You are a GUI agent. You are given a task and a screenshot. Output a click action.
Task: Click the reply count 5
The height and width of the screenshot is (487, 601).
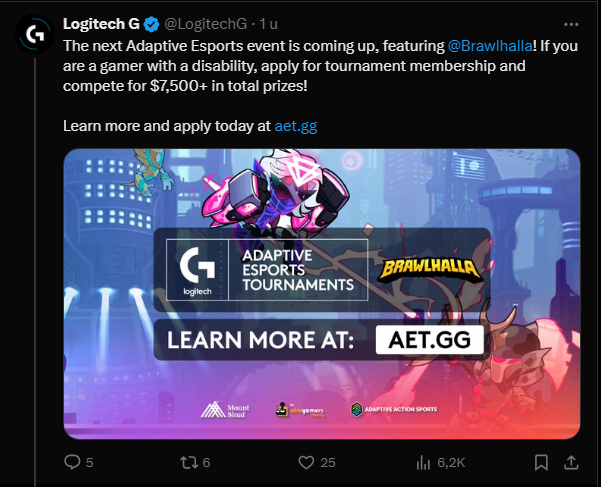click(x=89, y=463)
